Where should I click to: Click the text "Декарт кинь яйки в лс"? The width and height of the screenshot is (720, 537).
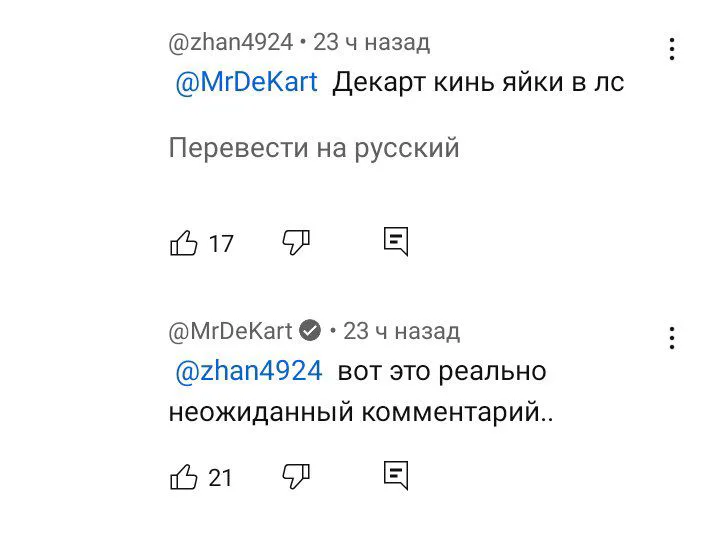click(478, 82)
